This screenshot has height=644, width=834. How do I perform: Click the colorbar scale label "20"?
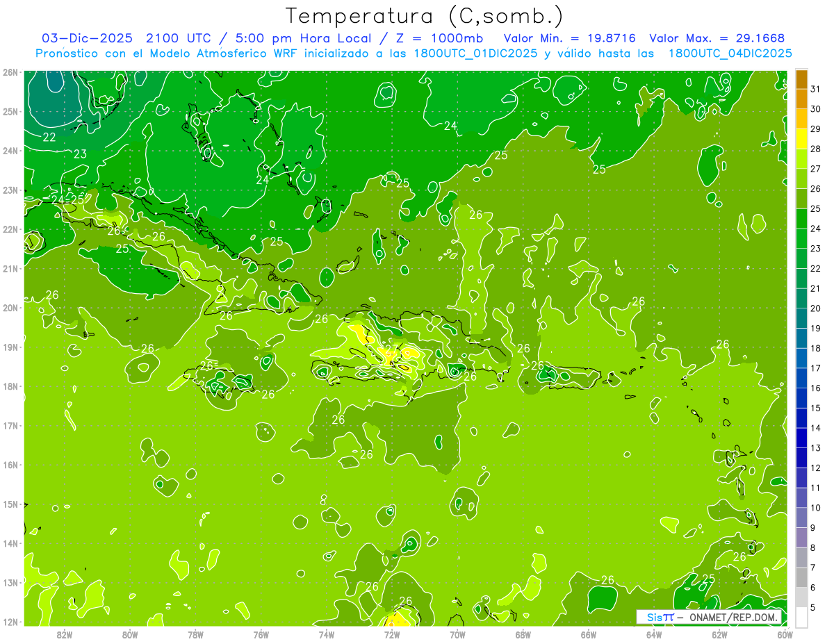[816, 308]
